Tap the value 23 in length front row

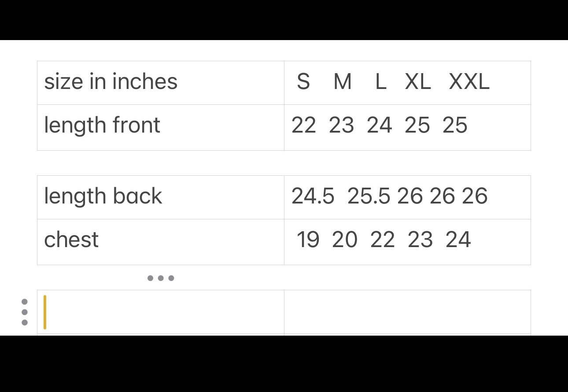(x=341, y=126)
